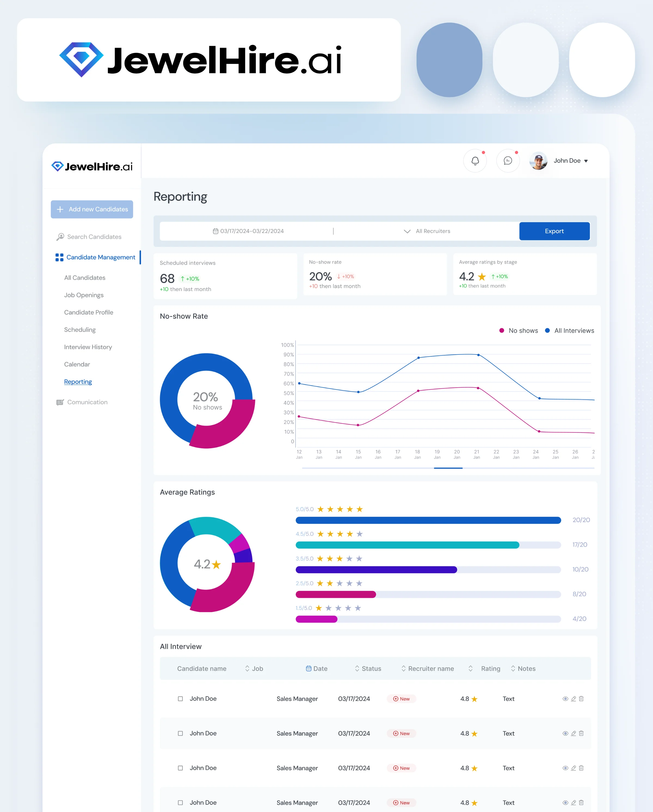The width and height of the screenshot is (653, 812).
Task: Click the calendar icon in Date column header
Action: [x=309, y=669]
